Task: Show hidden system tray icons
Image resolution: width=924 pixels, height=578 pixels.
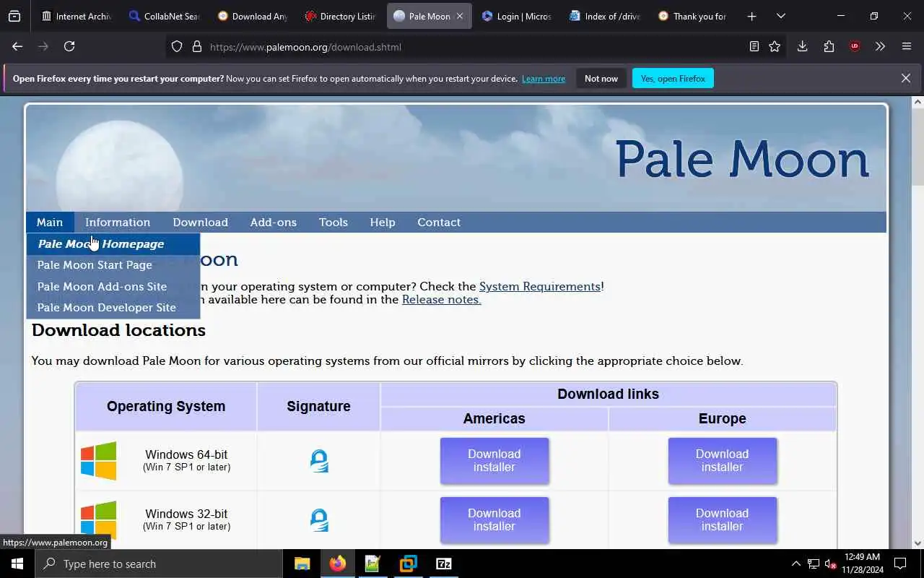Action: (x=796, y=564)
